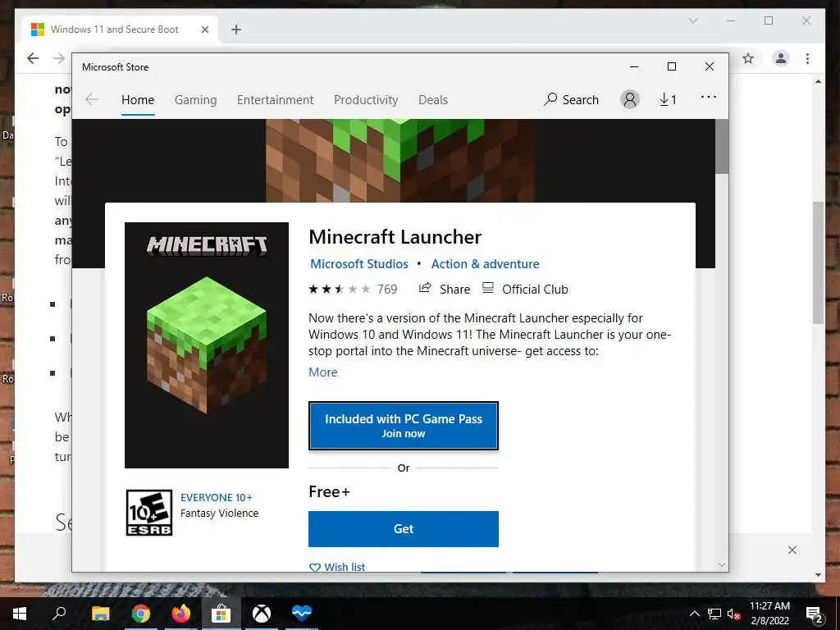Open the Entertainment tab
This screenshot has width=840, height=630.
tap(276, 99)
